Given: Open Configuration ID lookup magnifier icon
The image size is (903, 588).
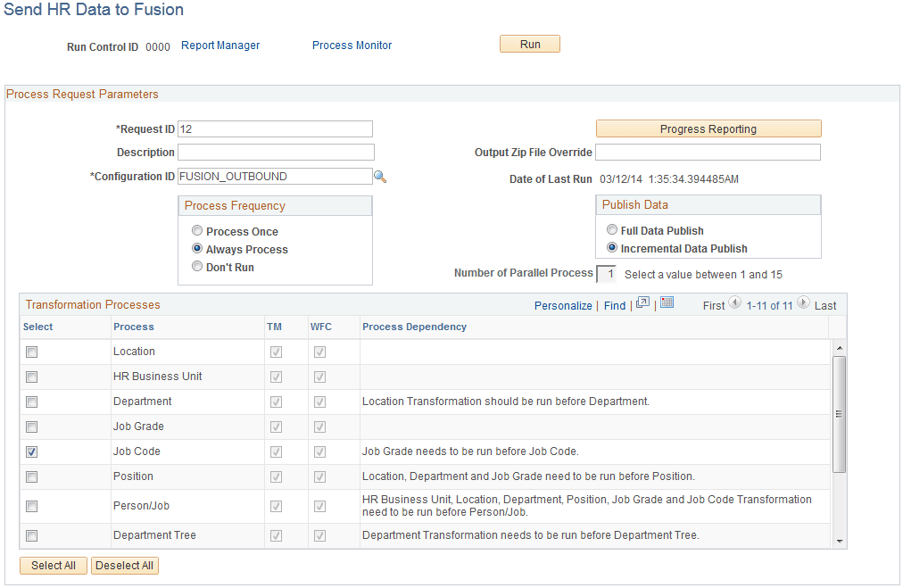Looking at the screenshot, I should point(380,177).
